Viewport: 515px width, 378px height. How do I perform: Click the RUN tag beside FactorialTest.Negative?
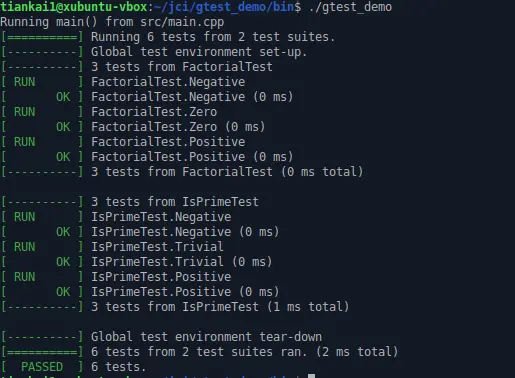click(x=24, y=82)
